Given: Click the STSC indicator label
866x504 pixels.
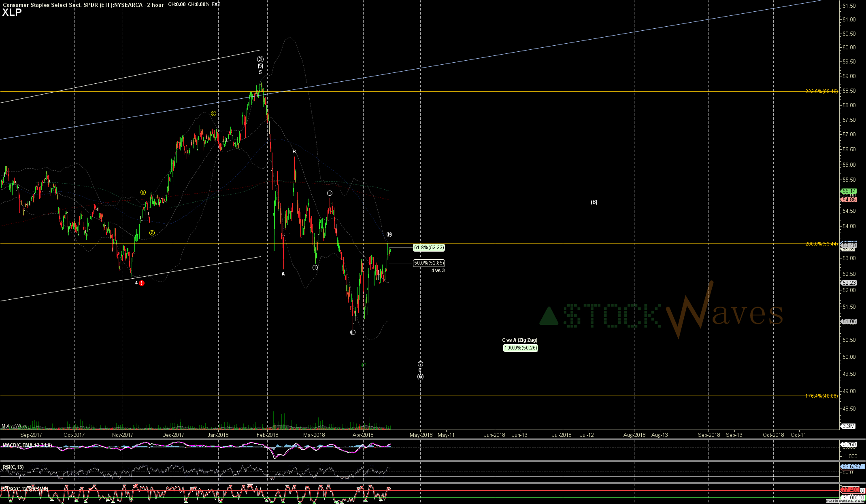Looking at the screenshot, I should coord(25,489).
